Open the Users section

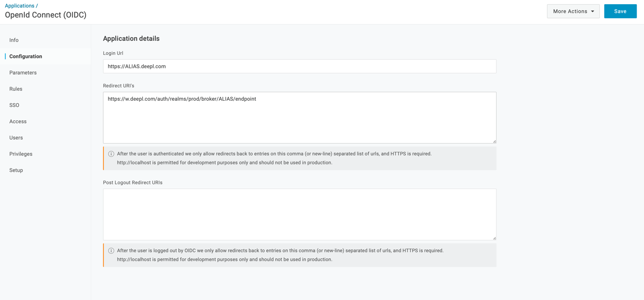click(x=16, y=137)
